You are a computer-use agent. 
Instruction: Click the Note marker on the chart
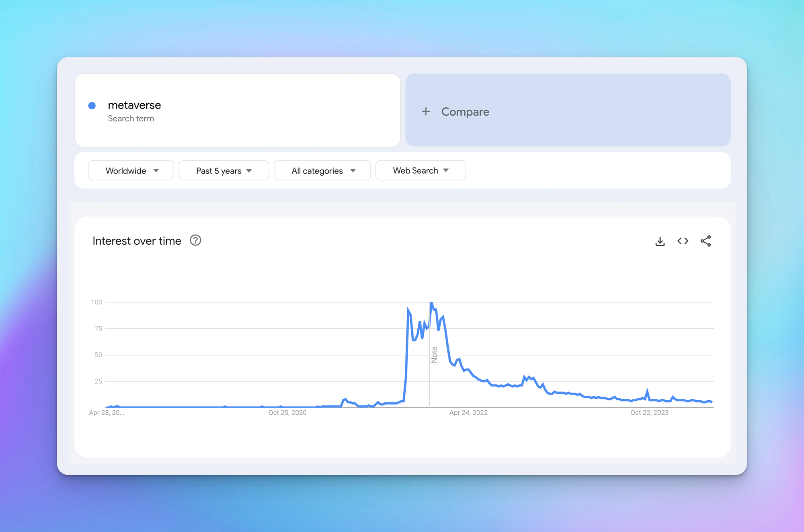(434, 354)
